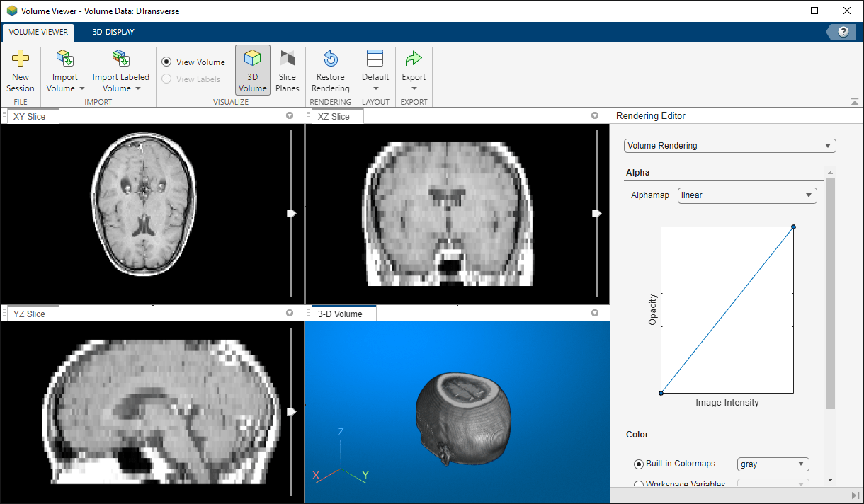Select Import Labeled Volume
Viewport: 864px width, 504px height.
[x=120, y=71]
